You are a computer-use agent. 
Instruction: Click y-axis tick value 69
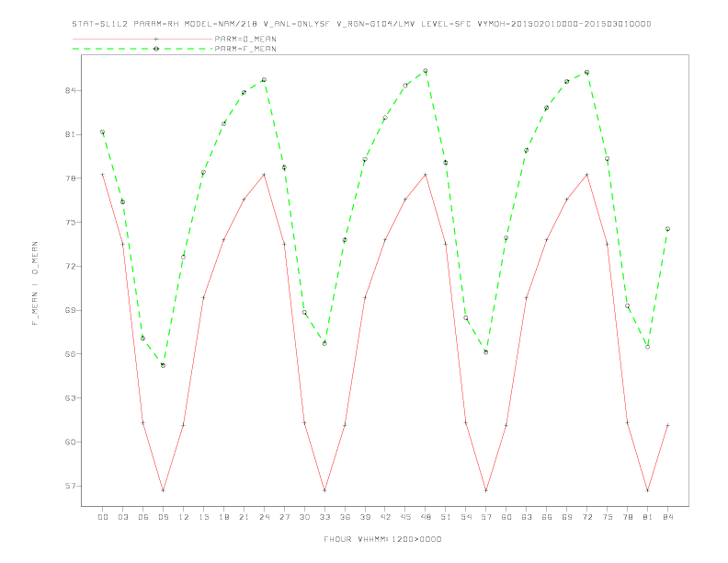(x=71, y=310)
